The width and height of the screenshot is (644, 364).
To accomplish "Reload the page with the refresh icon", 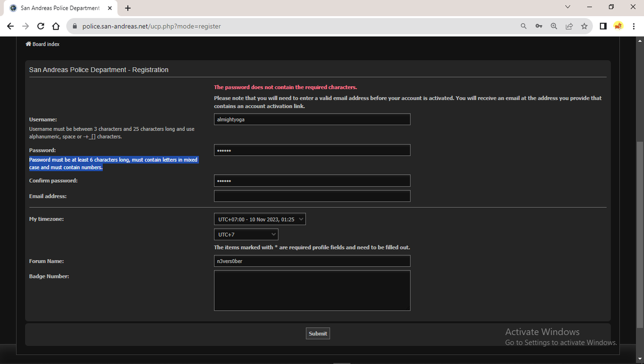I will pyautogui.click(x=41, y=26).
